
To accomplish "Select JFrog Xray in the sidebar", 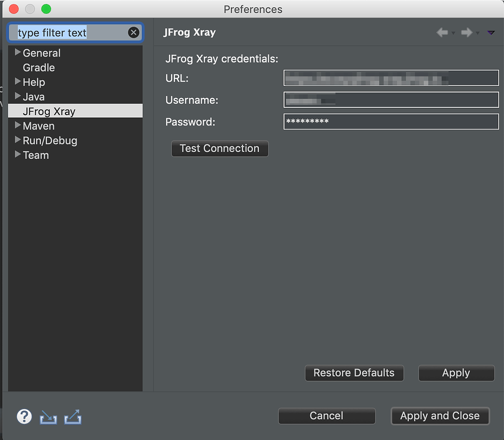I will point(49,111).
